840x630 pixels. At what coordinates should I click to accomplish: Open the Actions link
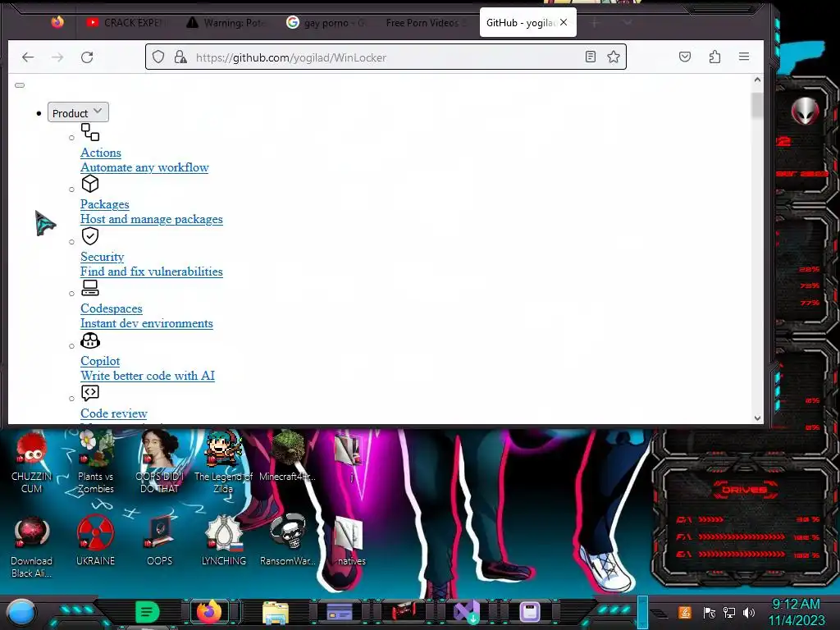101,153
